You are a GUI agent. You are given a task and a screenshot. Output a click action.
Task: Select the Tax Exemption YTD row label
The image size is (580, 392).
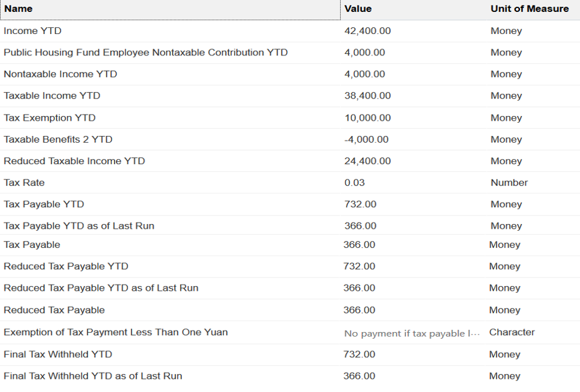49,118
